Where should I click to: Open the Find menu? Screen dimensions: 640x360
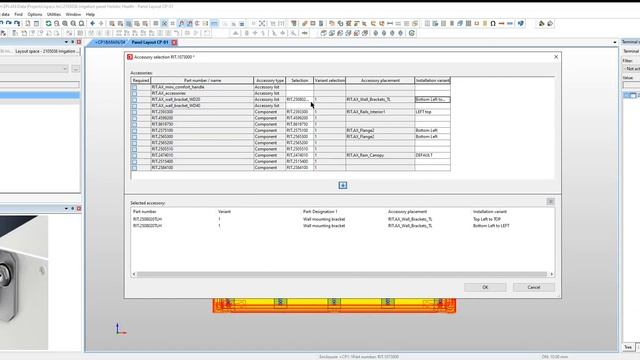point(19,14)
